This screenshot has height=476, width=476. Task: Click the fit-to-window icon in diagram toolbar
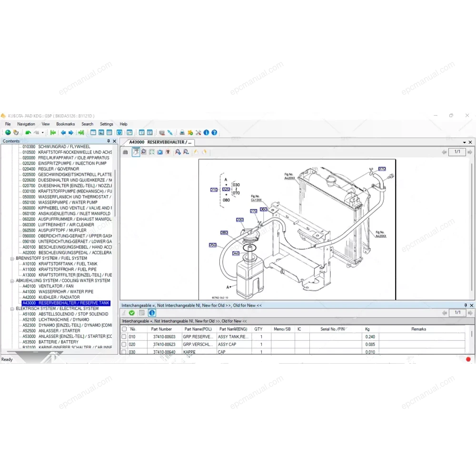pos(152,152)
